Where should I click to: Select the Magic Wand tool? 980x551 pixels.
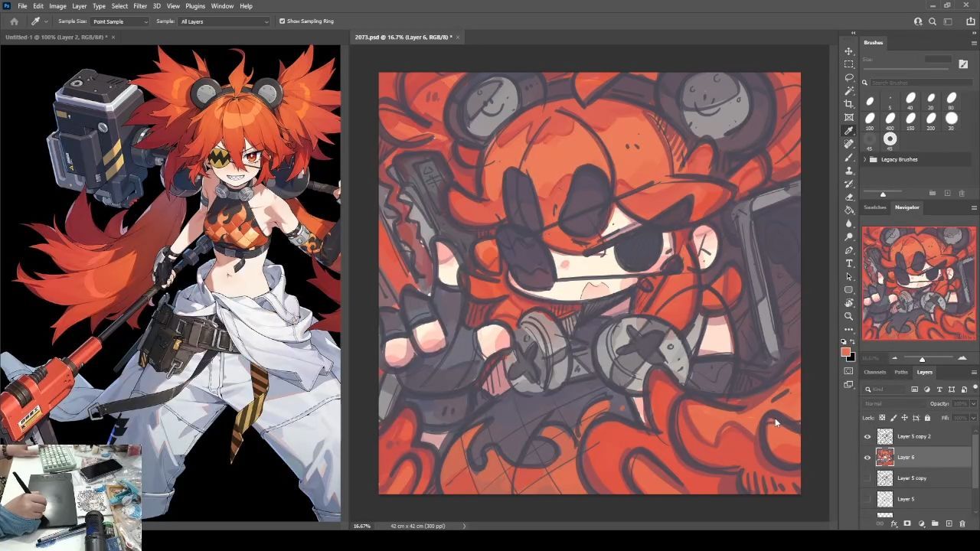point(848,91)
